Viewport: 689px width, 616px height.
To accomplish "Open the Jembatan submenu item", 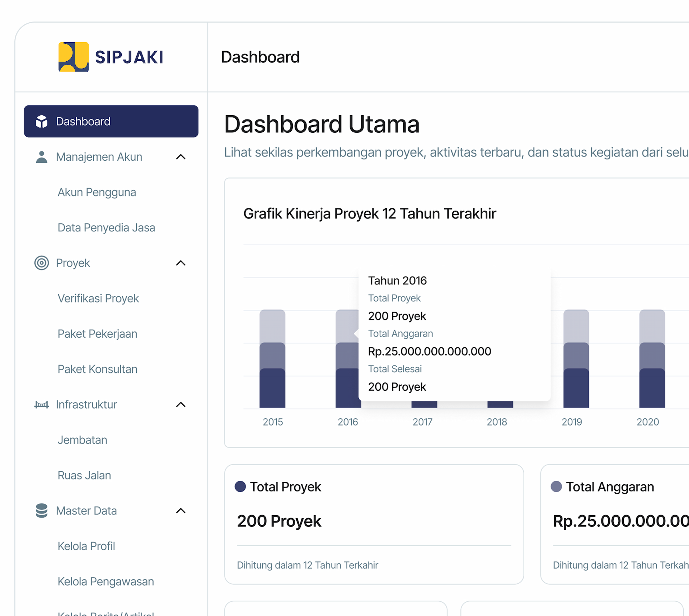I will pos(82,440).
